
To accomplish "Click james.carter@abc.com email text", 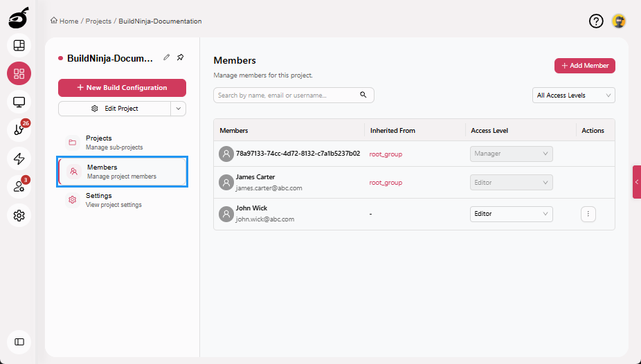I will (x=269, y=188).
